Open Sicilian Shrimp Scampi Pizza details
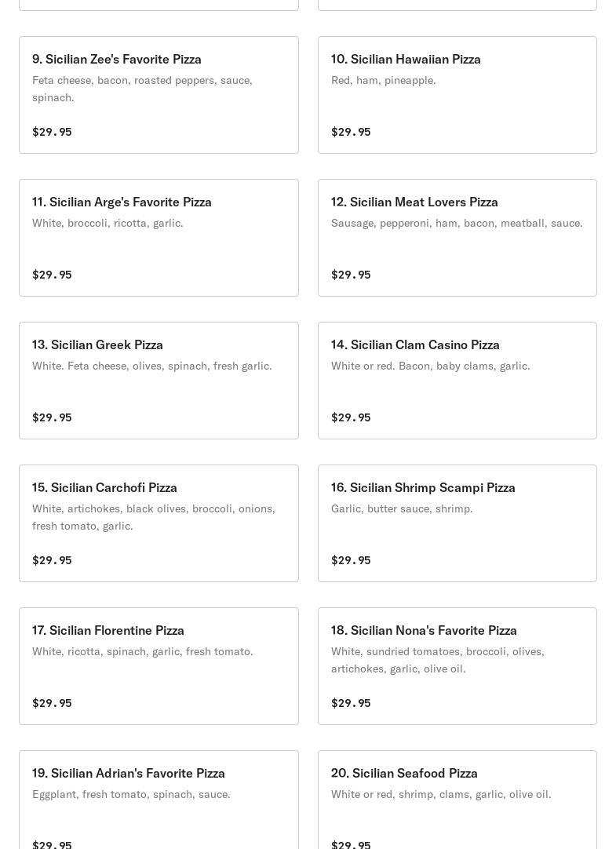 pyautogui.click(x=423, y=488)
